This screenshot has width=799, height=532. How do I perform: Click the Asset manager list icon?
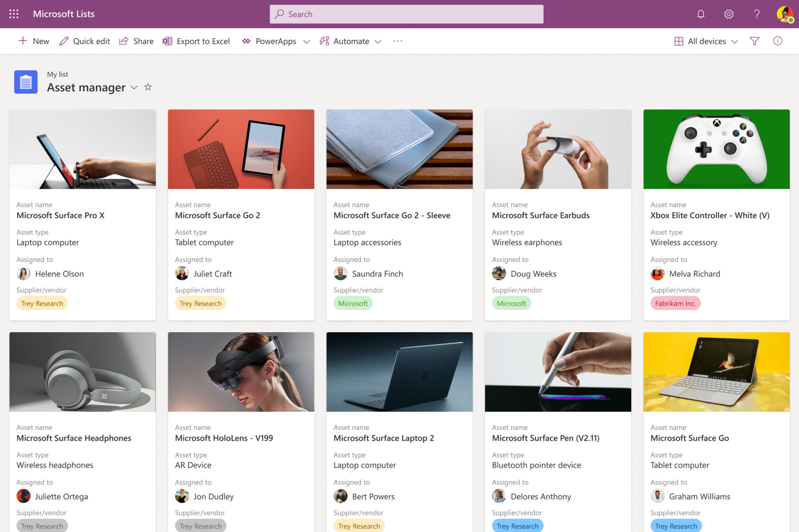(x=26, y=82)
